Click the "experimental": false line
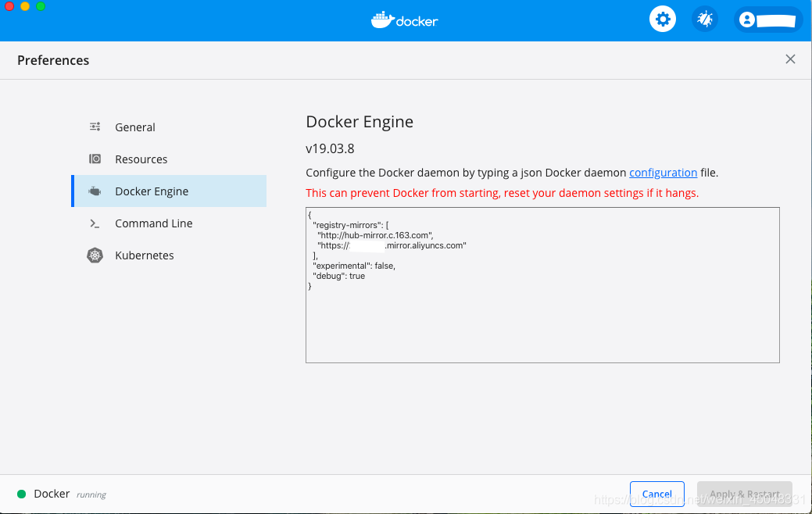 click(x=354, y=266)
